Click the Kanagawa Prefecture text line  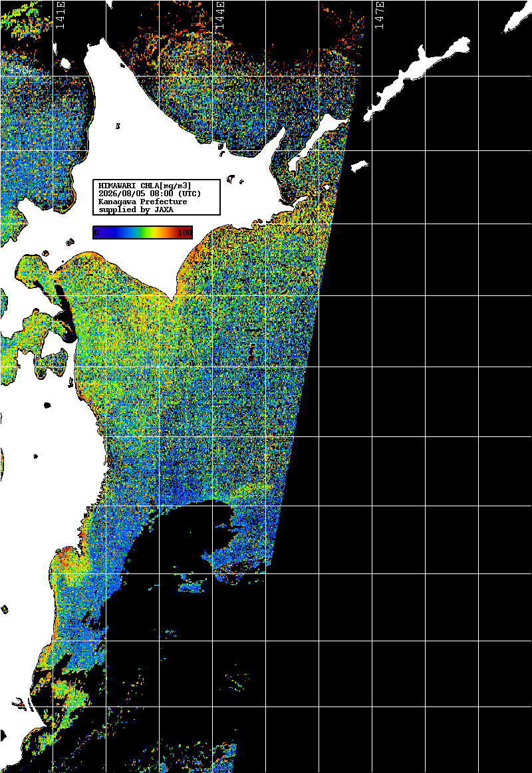coord(143,202)
